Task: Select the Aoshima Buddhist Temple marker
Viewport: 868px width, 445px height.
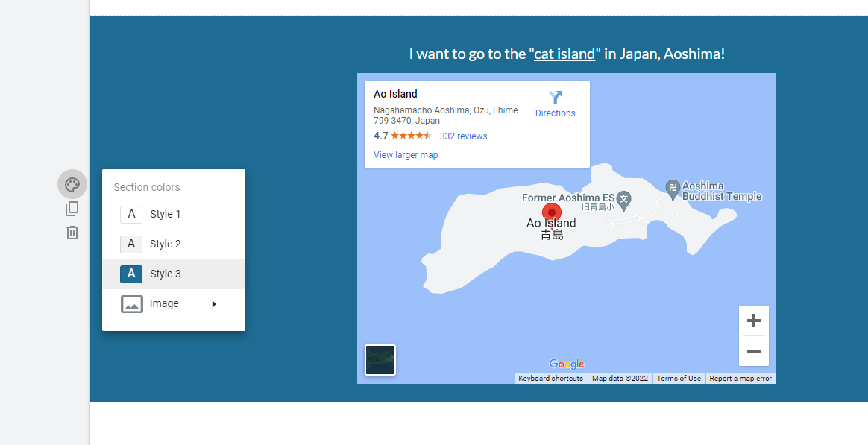Action: click(673, 189)
